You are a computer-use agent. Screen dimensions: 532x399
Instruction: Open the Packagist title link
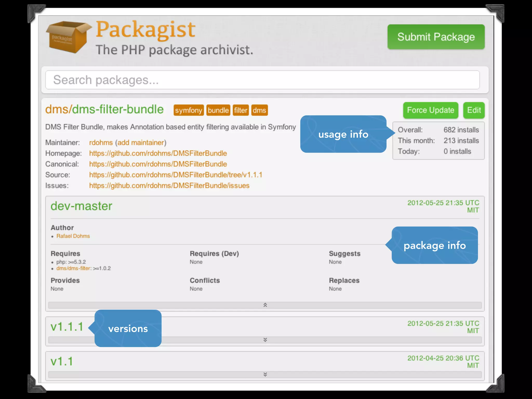point(145,30)
